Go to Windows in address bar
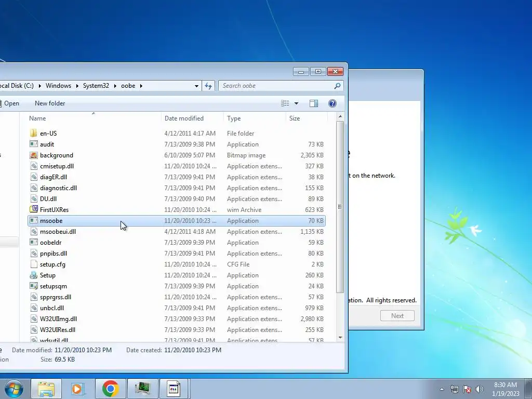Viewport: 532px width, 399px height. coord(58,86)
